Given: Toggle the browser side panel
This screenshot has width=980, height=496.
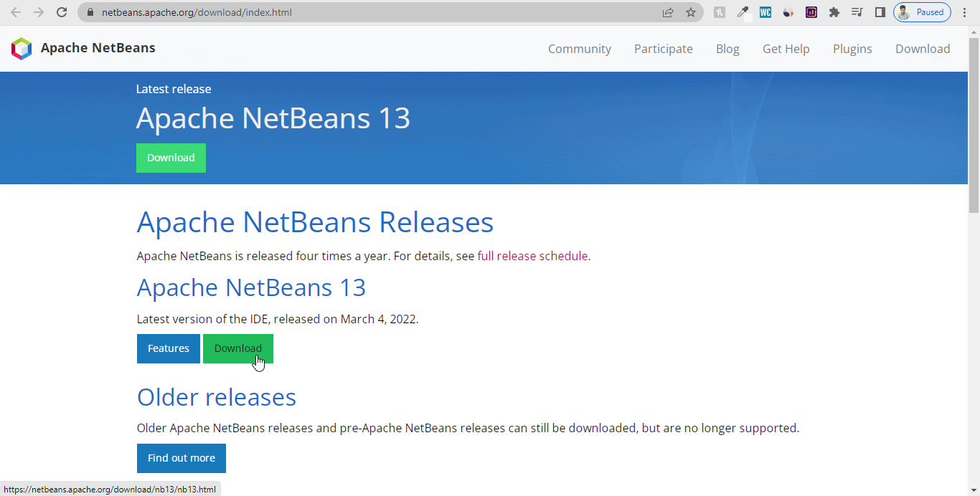Looking at the screenshot, I should pos(880,12).
